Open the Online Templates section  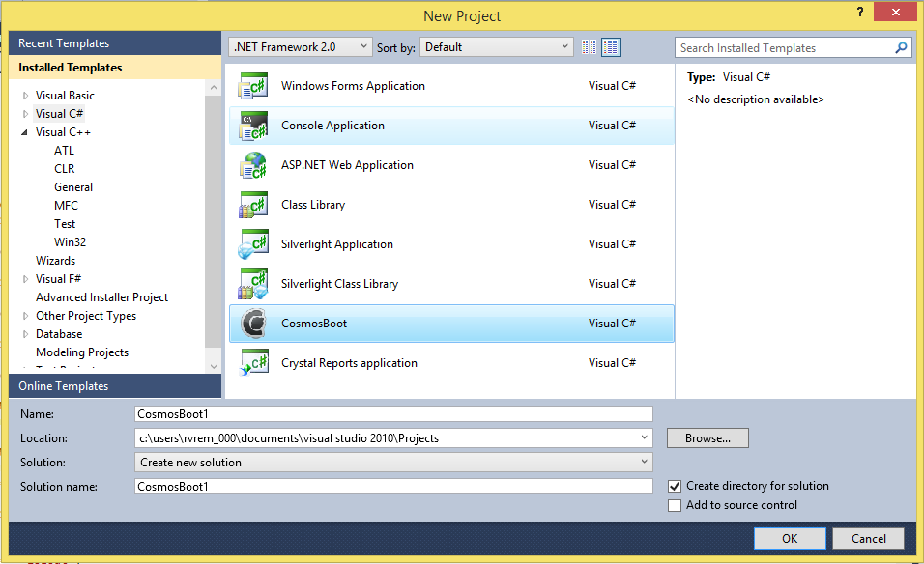tap(115, 386)
